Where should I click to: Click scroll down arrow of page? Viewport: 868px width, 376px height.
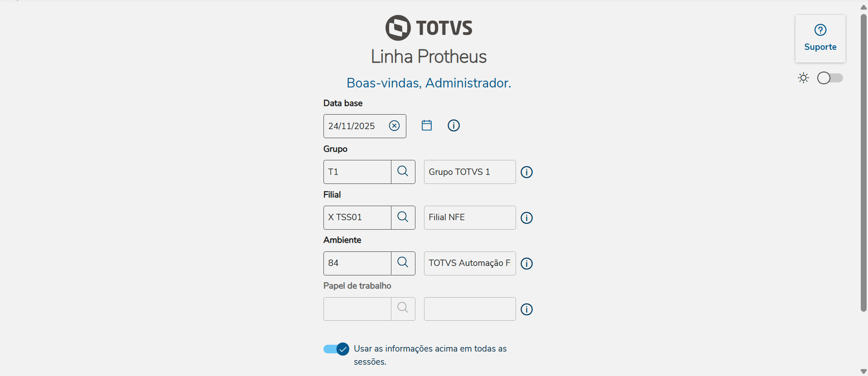[x=863, y=371]
